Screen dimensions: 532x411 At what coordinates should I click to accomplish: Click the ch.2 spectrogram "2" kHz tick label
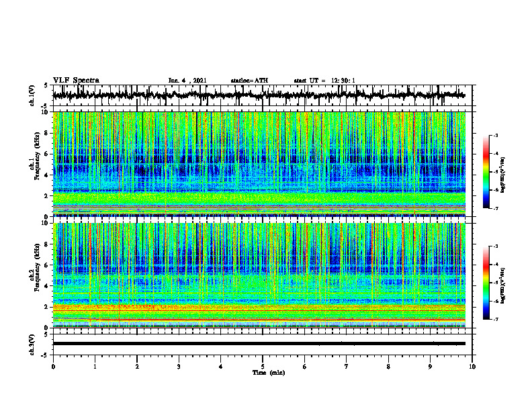47,307
